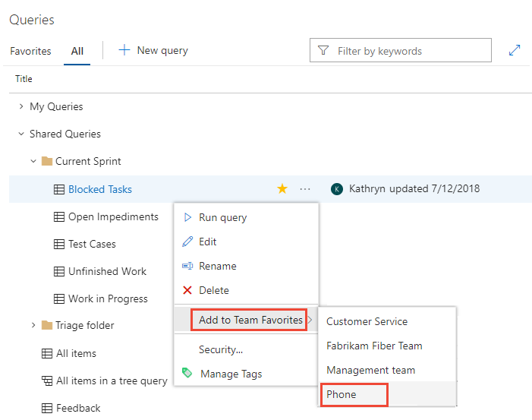
Task: Expand the My Queries node
Action: (21, 106)
